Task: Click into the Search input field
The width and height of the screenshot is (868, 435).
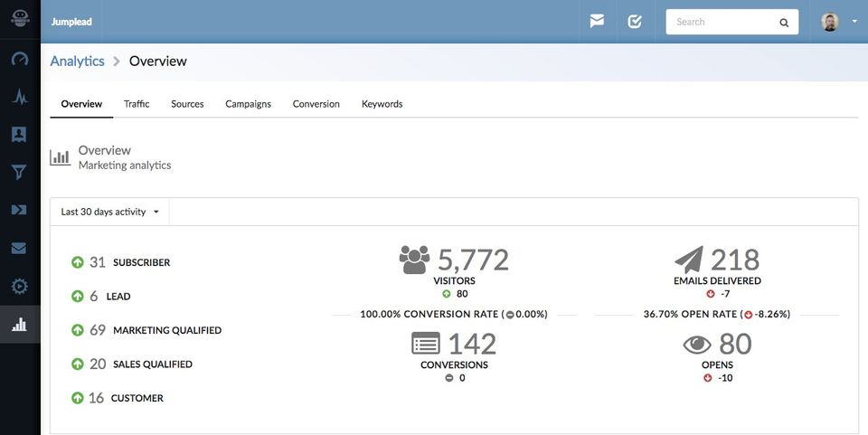Action: [x=723, y=22]
